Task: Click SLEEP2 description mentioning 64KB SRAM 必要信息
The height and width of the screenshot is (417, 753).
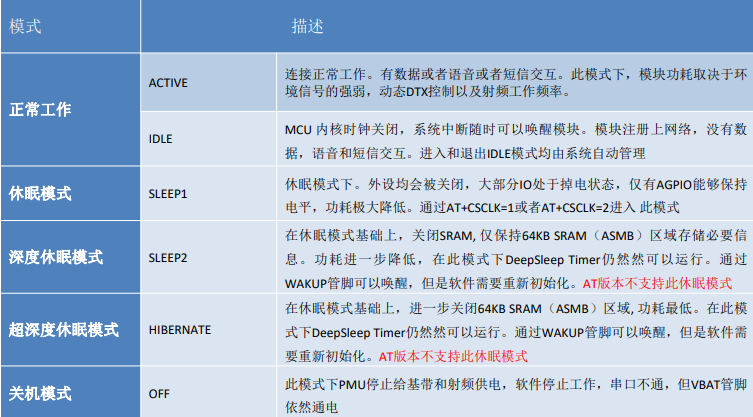Action: 516,259
